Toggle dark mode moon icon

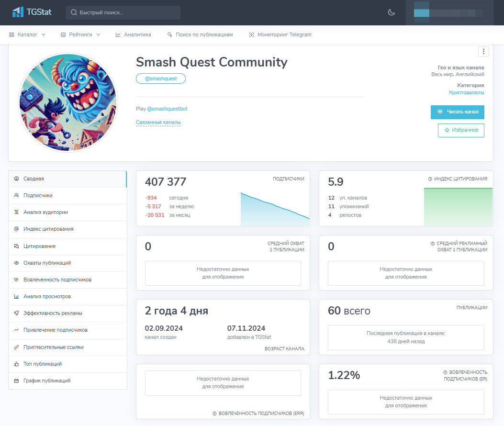coord(391,12)
